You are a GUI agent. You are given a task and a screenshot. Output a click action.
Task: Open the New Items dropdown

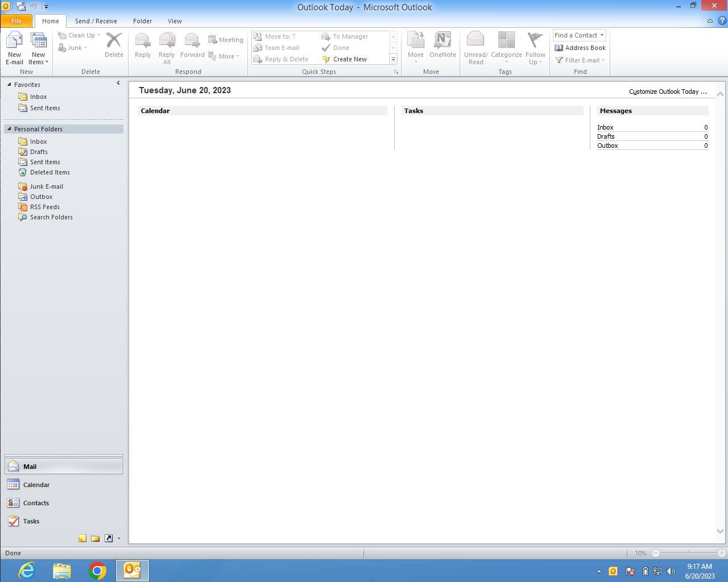(38, 49)
